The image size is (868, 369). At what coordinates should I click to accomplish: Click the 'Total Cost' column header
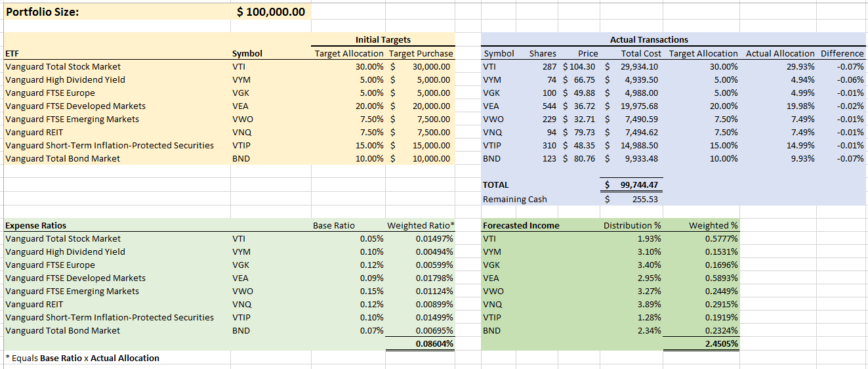coord(641,53)
